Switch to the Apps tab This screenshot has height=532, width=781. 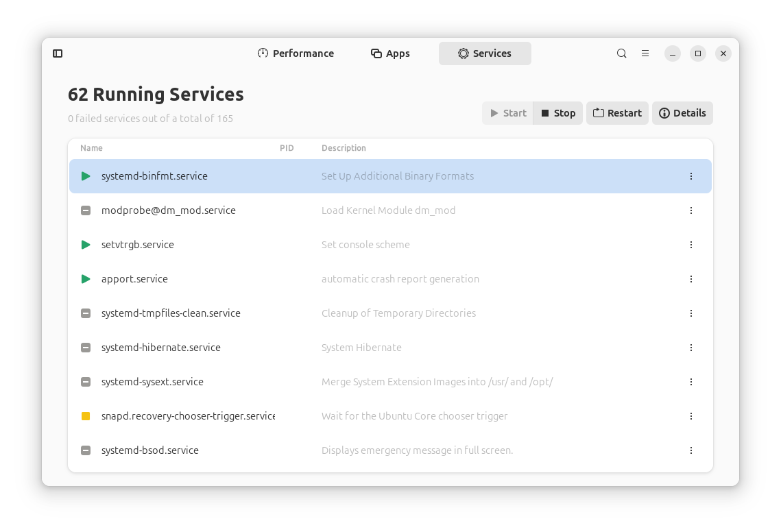point(390,53)
